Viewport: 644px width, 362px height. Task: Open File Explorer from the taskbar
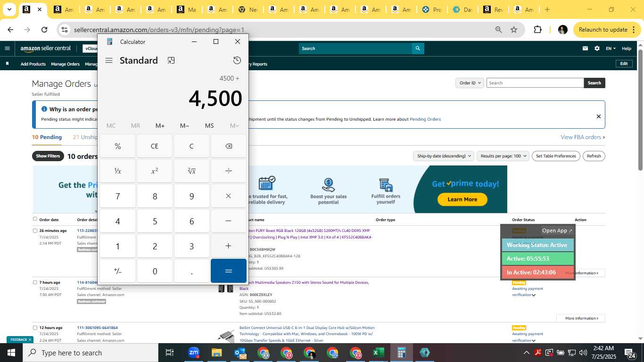coord(216,353)
